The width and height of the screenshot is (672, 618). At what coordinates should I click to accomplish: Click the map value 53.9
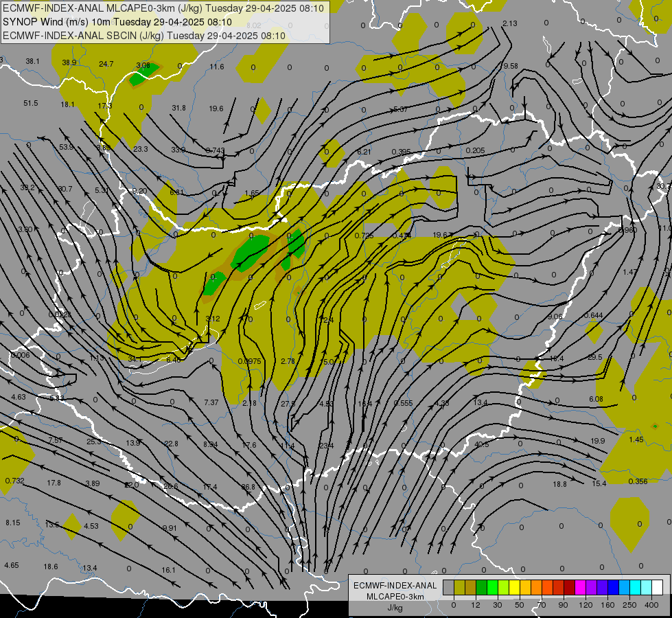tap(67, 147)
